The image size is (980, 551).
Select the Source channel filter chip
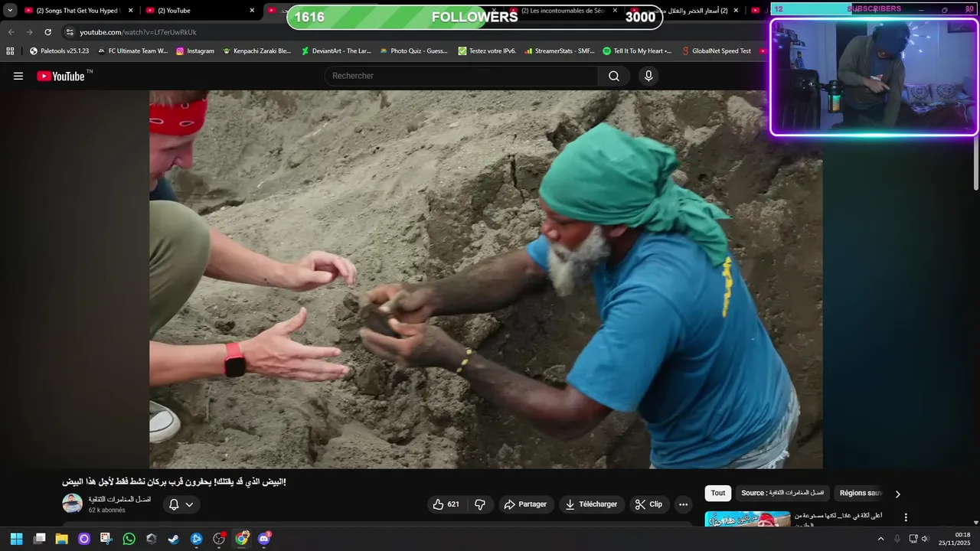(x=782, y=493)
